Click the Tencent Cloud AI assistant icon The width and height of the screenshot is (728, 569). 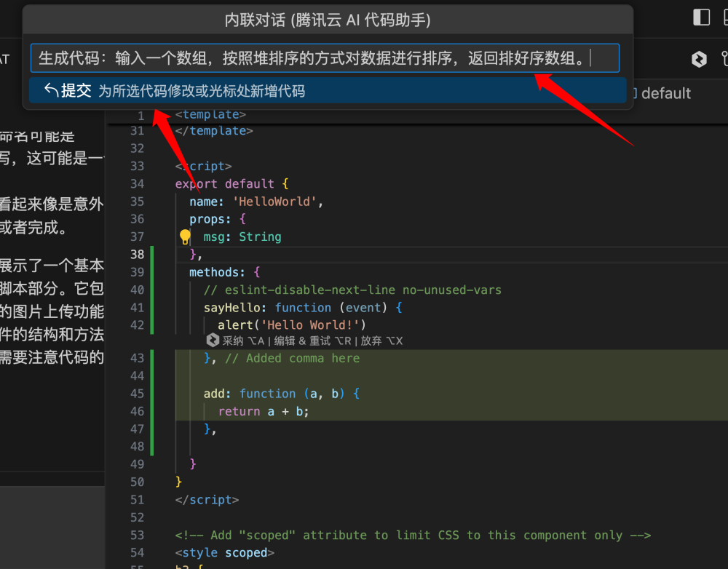(x=699, y=59)
